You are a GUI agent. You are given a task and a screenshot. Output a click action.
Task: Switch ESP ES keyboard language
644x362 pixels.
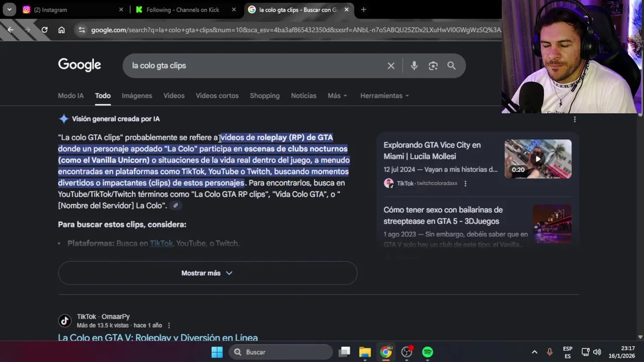click(568, 352)
